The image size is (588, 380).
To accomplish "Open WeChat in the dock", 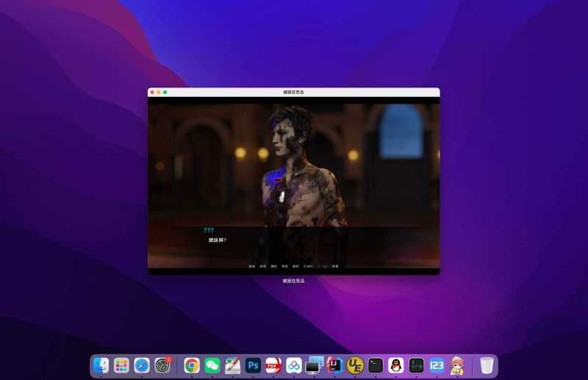I will [x=212, y=365].
